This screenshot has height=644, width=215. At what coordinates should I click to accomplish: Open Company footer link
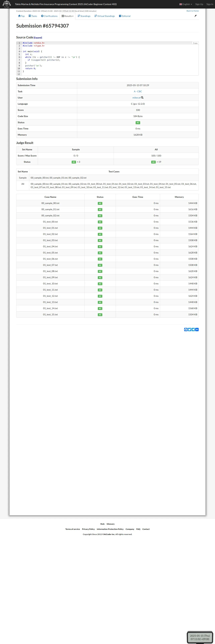coord(130,529)
